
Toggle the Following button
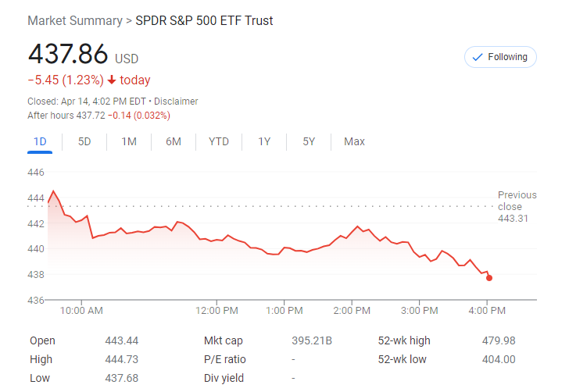[500, 57]
